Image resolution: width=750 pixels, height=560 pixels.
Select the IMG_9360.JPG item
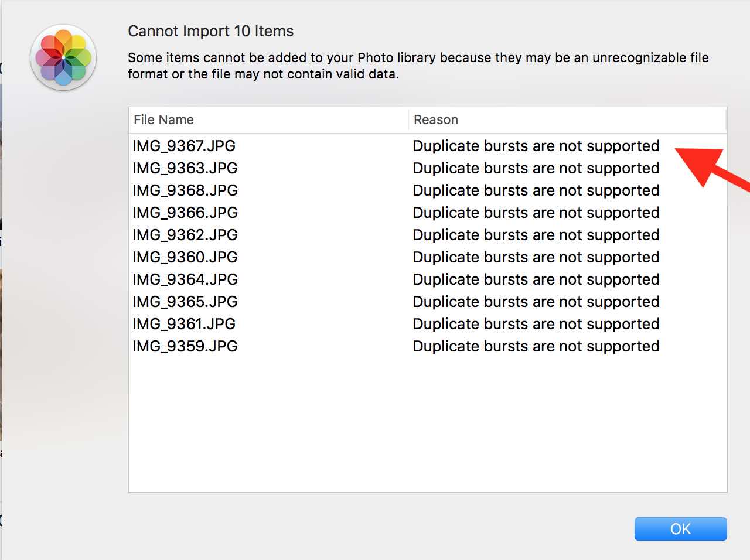(185, 257)
